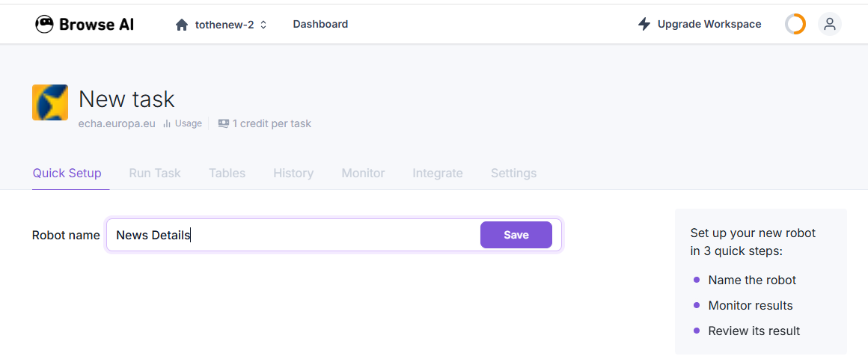Click the Usage bar chart icon
This screenshot has height=356, width=868.
click(168, 123)
